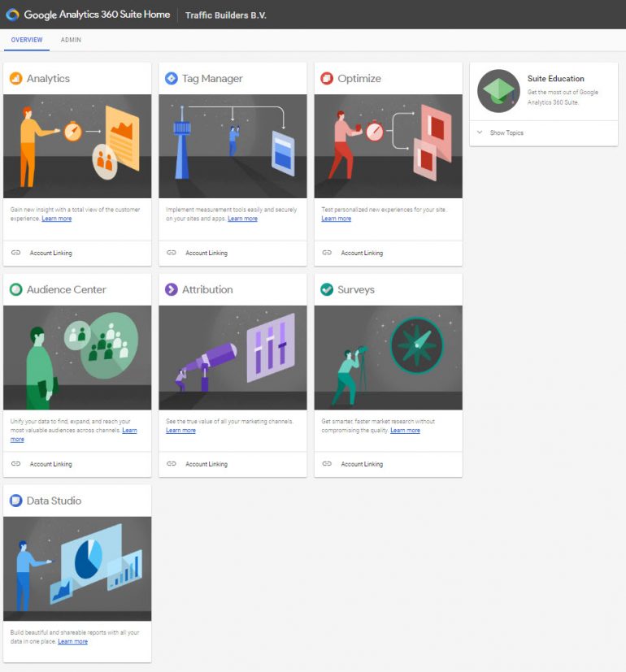This screenshot has height=672, width=626.
Task: Follow Learn more link in Audience Center card
Action: click(x=129, y=431)
